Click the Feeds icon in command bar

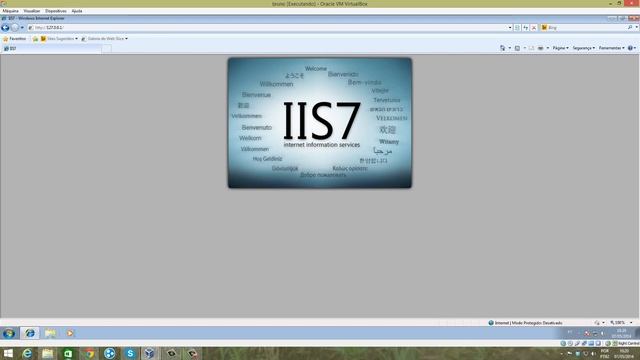[x=517, y=48]
